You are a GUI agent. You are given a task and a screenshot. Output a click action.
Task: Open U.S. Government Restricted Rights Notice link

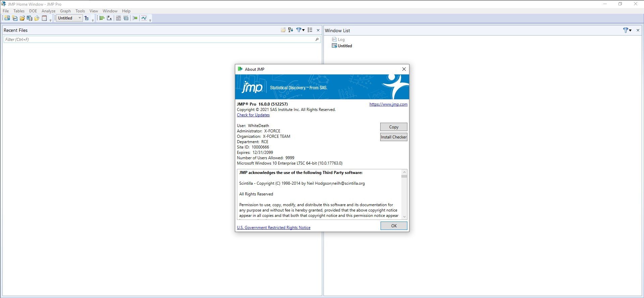[274, 228]
